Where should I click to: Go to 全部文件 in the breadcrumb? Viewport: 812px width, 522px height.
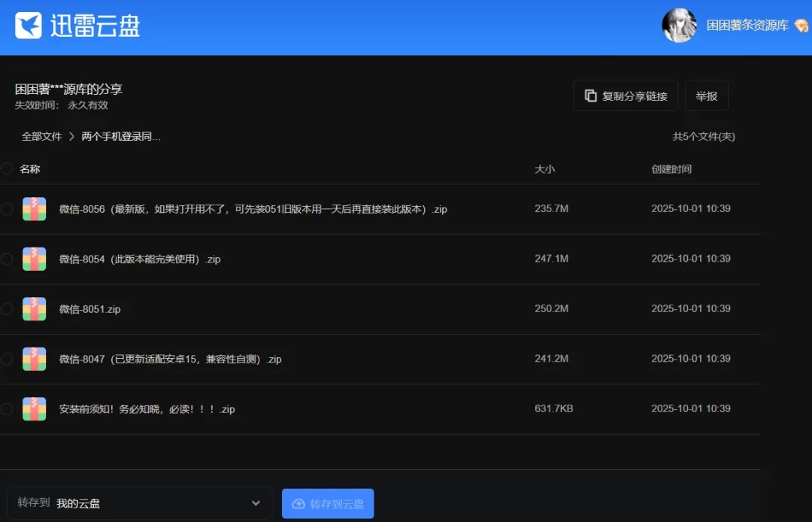(x=41, y=137)
